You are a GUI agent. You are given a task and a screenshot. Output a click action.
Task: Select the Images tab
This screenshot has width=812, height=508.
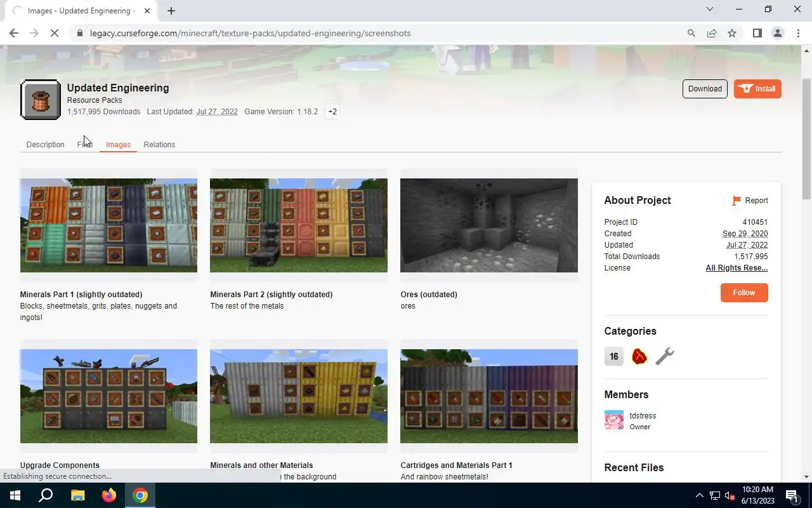tap(118, 145)
